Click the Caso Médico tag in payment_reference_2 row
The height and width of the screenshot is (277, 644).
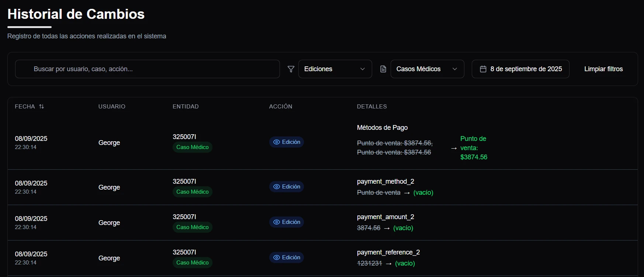[x=192, y=263]
